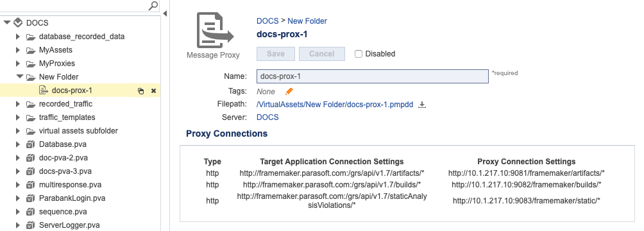Click the Cancel button
The height and width of the screenshot is (231, 644).
(321, 54)
